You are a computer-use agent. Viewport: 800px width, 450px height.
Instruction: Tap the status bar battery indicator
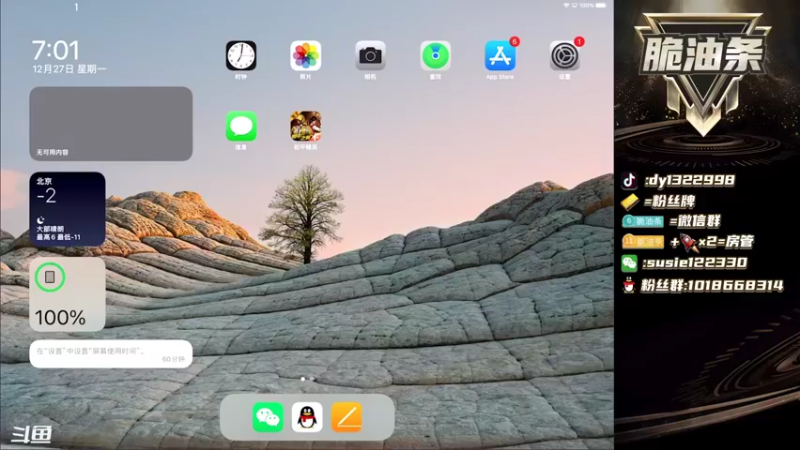pyautogui.click(x=601, y=6)
